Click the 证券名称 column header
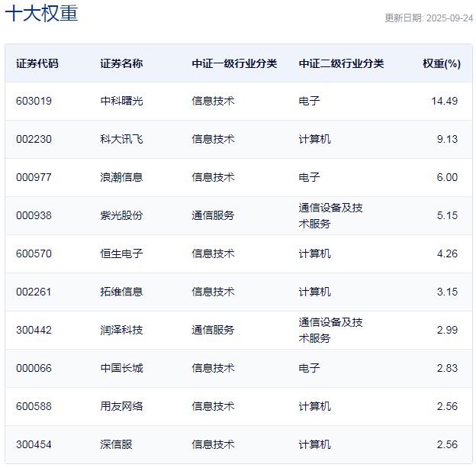 (121, 63)
